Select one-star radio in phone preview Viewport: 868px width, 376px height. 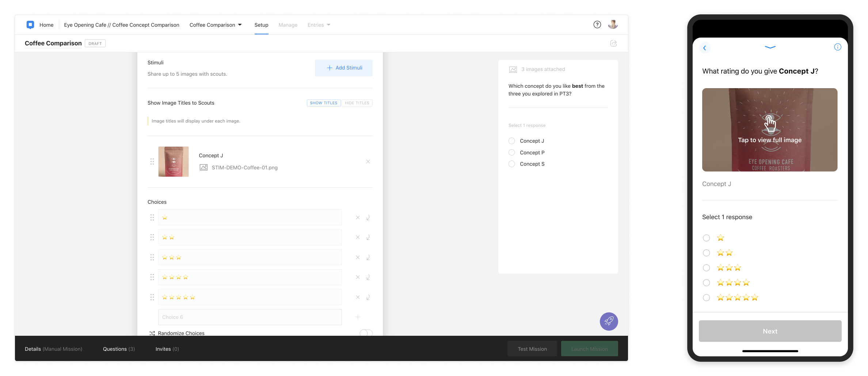coord(707,238)
